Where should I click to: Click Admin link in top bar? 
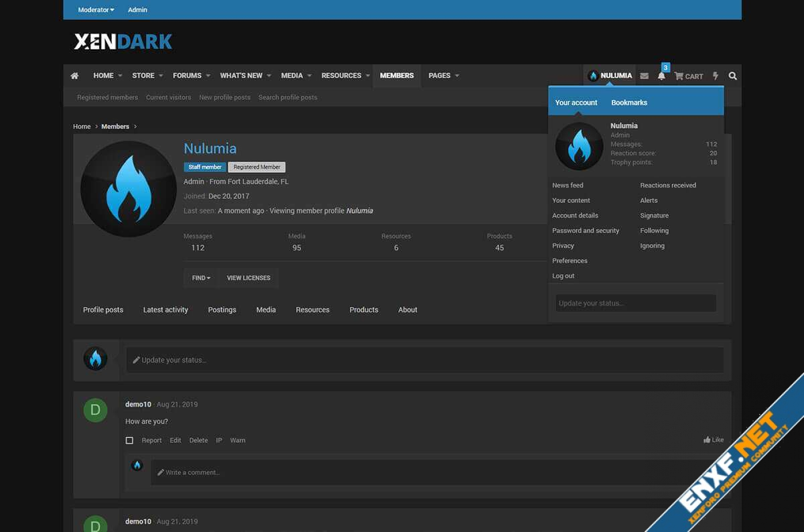(137, 10)
